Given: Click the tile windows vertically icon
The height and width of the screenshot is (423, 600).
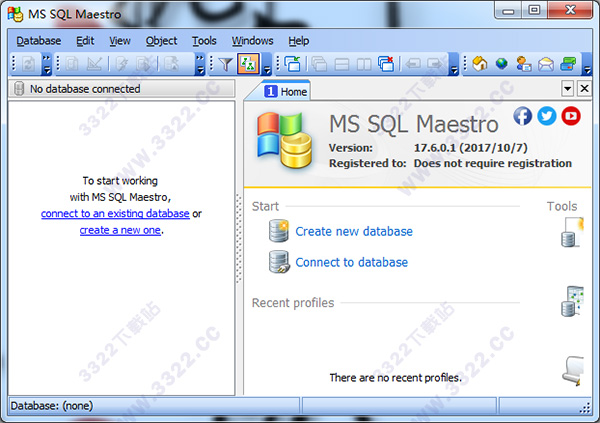Looking at the screenshot, I should 364,64.
